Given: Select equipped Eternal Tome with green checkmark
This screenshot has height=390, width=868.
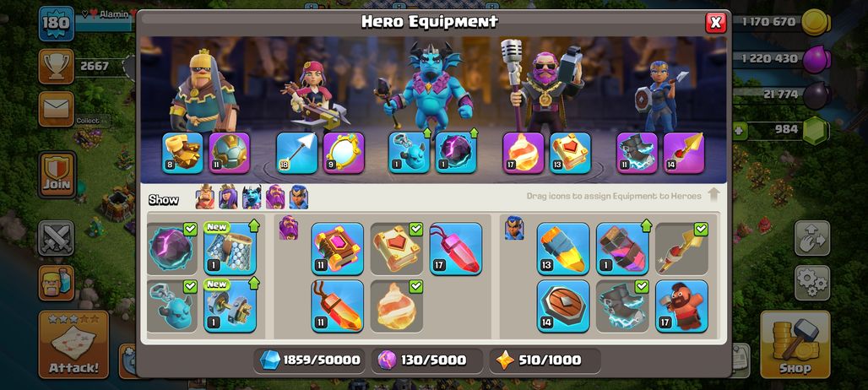Looking at the screenshot, I should (x=396, y=248).
